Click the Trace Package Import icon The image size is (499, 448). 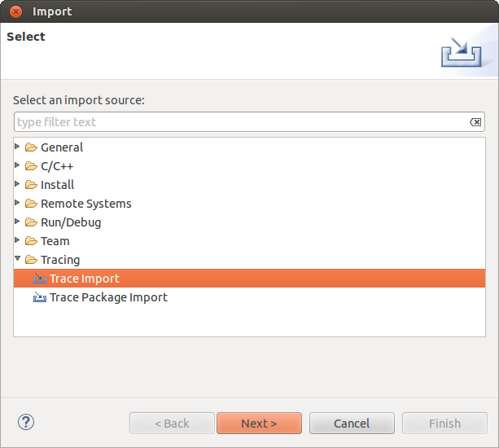click(x=40, y=297)
